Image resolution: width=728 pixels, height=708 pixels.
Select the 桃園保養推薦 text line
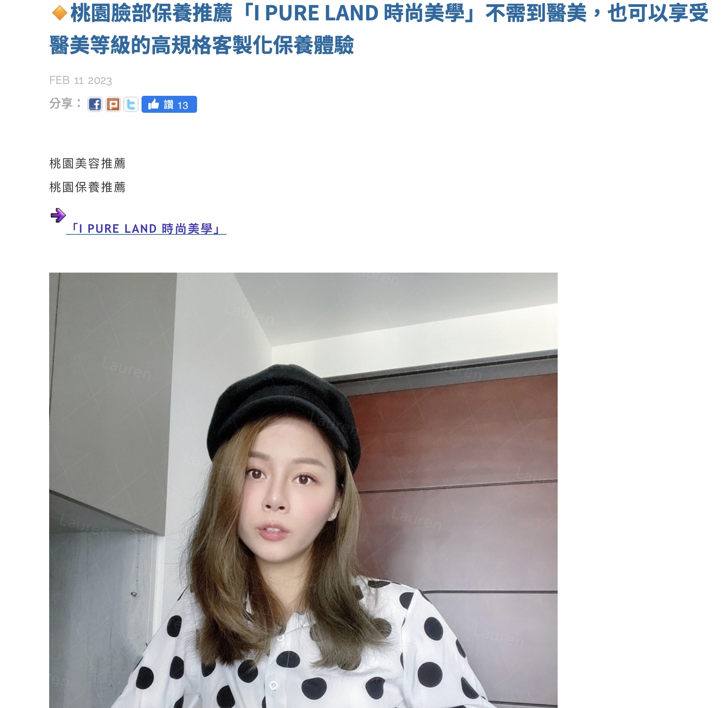pos(87,187)
